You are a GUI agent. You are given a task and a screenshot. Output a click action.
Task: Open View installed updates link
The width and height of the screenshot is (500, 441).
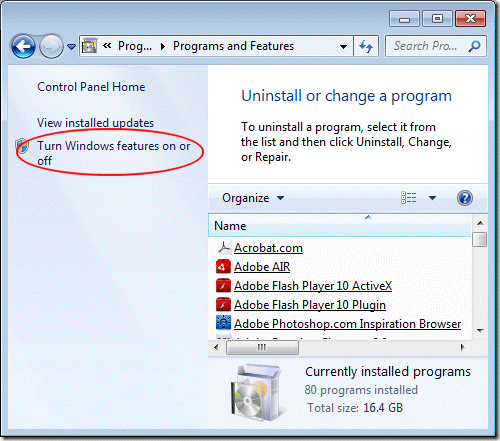click(95, 123)
